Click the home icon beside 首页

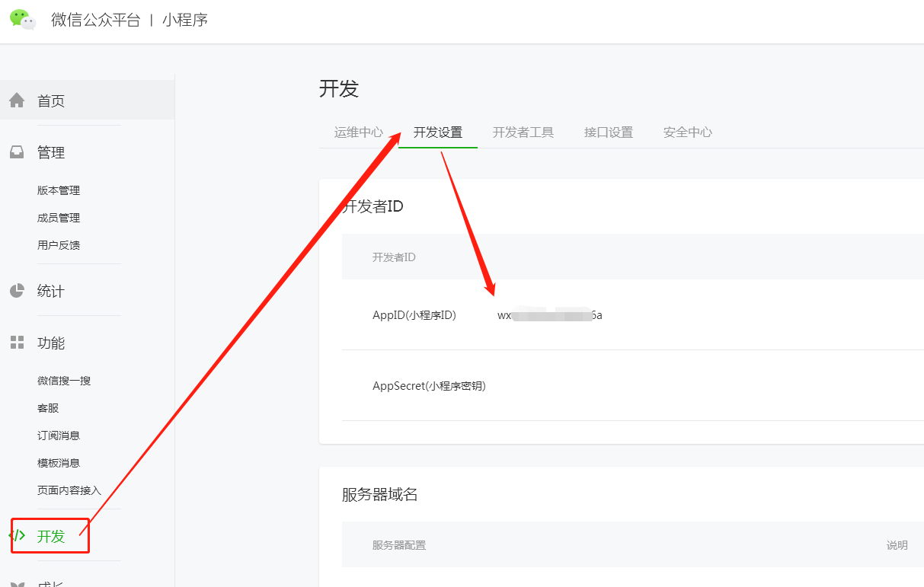pyautogui.click(x=17, y=100)
